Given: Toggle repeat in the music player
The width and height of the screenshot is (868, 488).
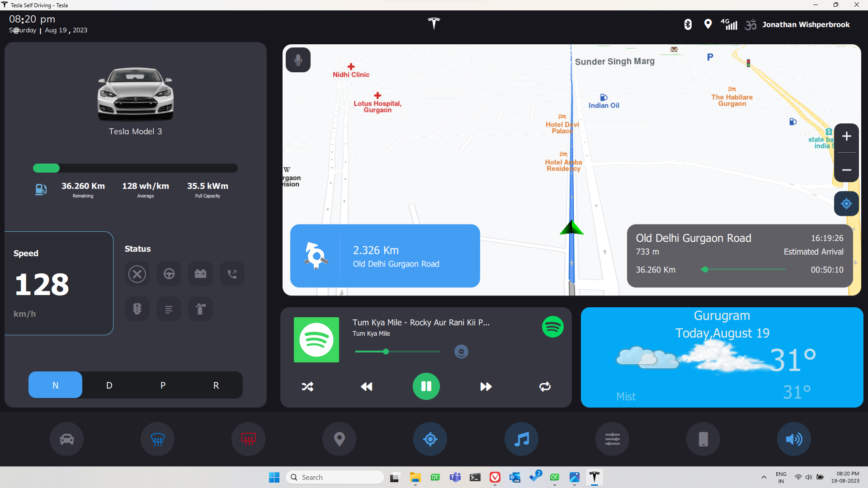Looking at the screenshot, I should pyautogui.click(x=545, y=387).
